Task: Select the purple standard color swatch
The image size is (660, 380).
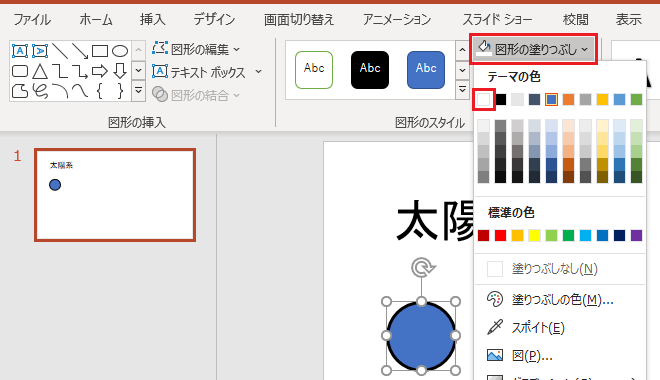Action: pos(636,235)
